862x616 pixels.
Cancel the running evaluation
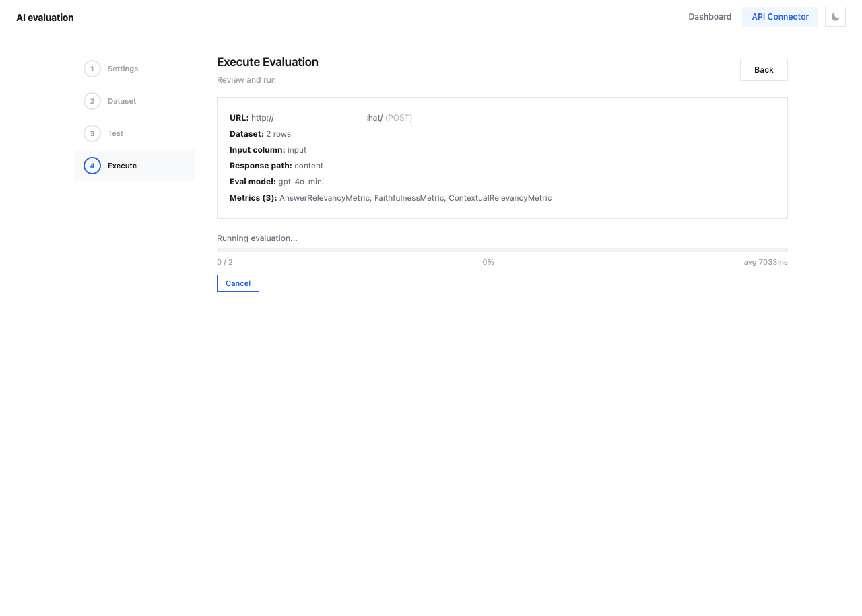click(238, 283)
